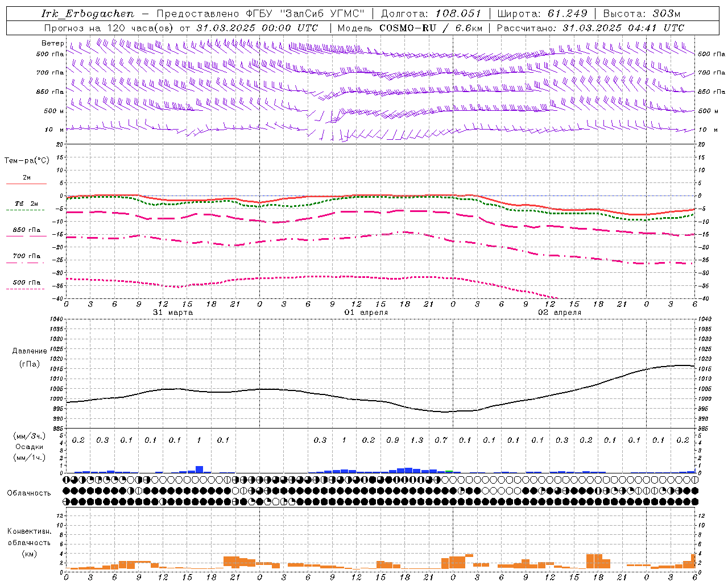
Task: Click the 850 гПа temperature legend label
Action: [x=26, y=230]
